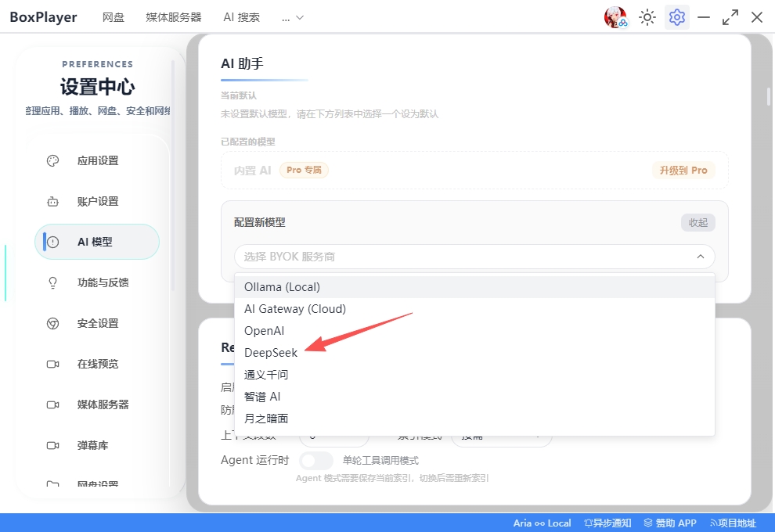Viewport: 775px width, 532px height.
Task: Click 收起 to collapse model config
Action: coord(698,223)
